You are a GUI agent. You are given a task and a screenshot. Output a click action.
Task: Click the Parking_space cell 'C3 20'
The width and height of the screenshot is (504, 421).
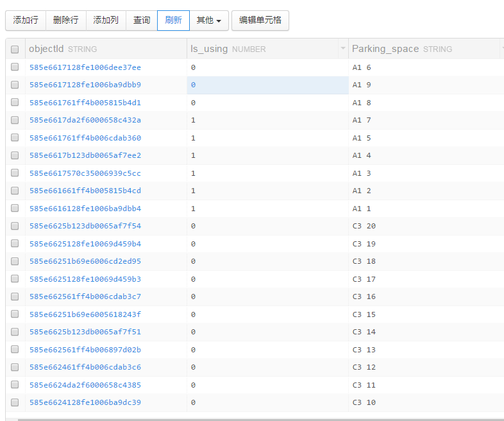[426, 226]
